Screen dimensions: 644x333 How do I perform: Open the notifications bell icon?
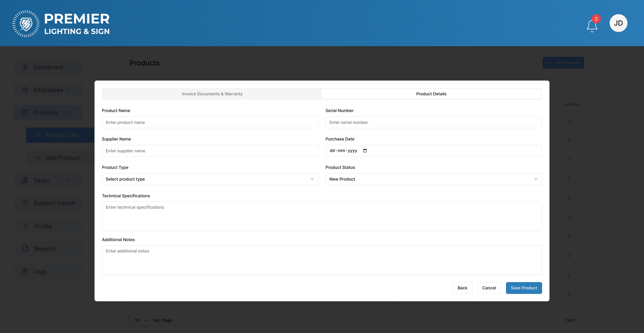coord(592,25)
